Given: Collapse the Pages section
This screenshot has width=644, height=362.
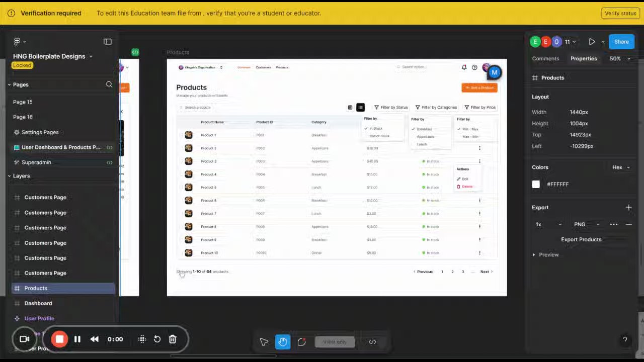Looking at the screenshot, I should [x=9, y=84].
